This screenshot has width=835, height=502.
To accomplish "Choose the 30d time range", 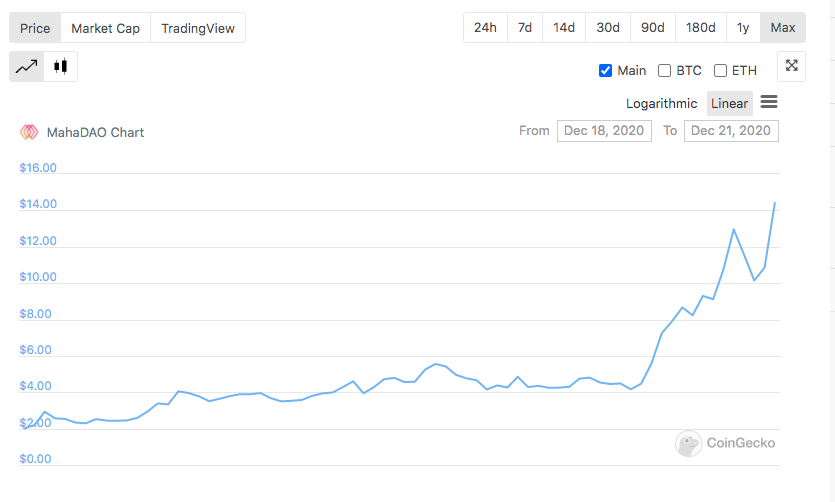I will click(608, 28).
